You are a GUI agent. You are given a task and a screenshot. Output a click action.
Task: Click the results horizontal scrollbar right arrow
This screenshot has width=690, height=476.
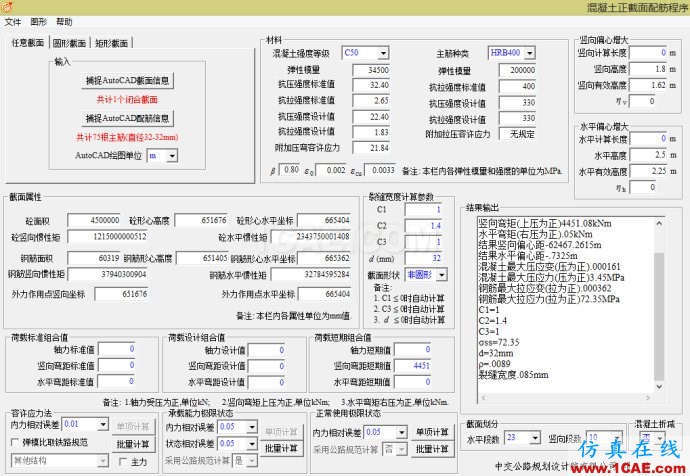coord(648,398)
